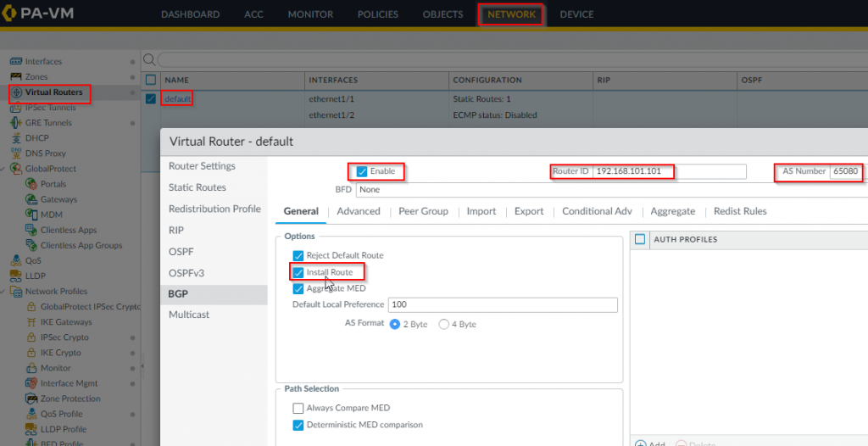This screenshot has width=868, height=446.
Task: Click the default virtual router link
Action: [178, 98]
